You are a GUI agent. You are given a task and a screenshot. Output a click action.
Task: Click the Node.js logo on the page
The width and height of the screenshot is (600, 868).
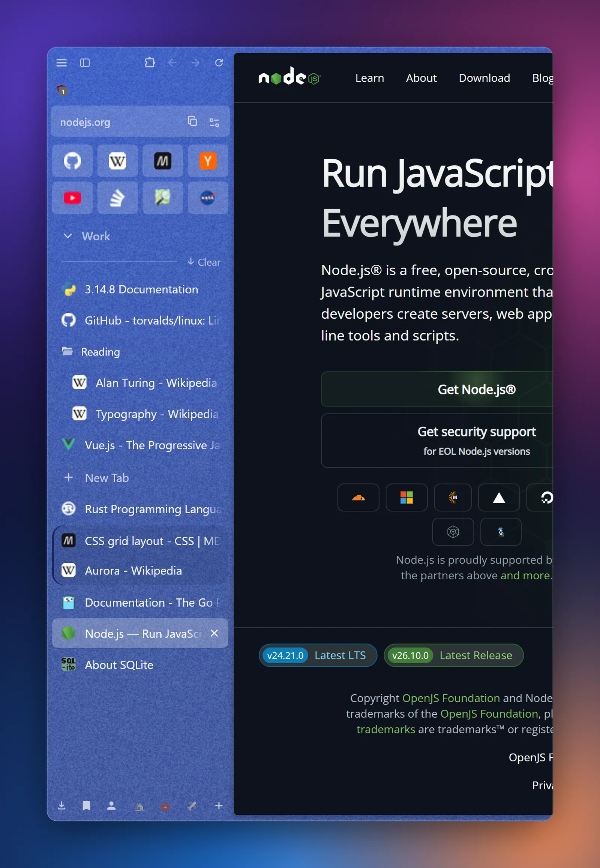289,76
